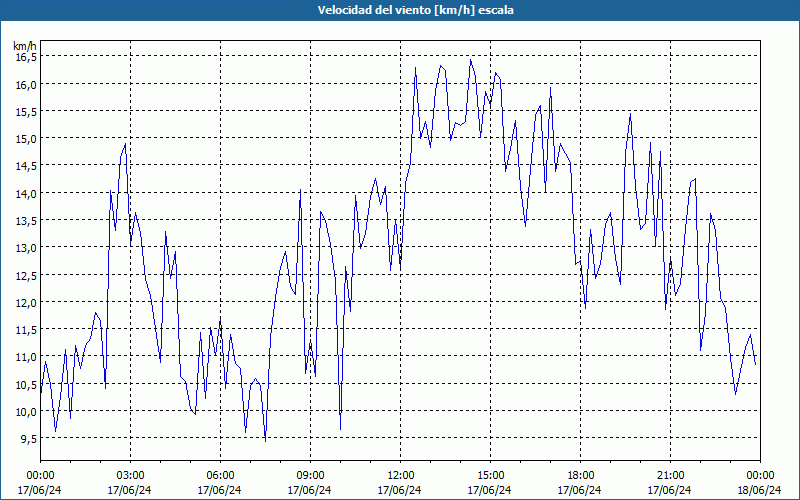
Task: Click the 15:00 time axis label
Action: tap(490, 476)
